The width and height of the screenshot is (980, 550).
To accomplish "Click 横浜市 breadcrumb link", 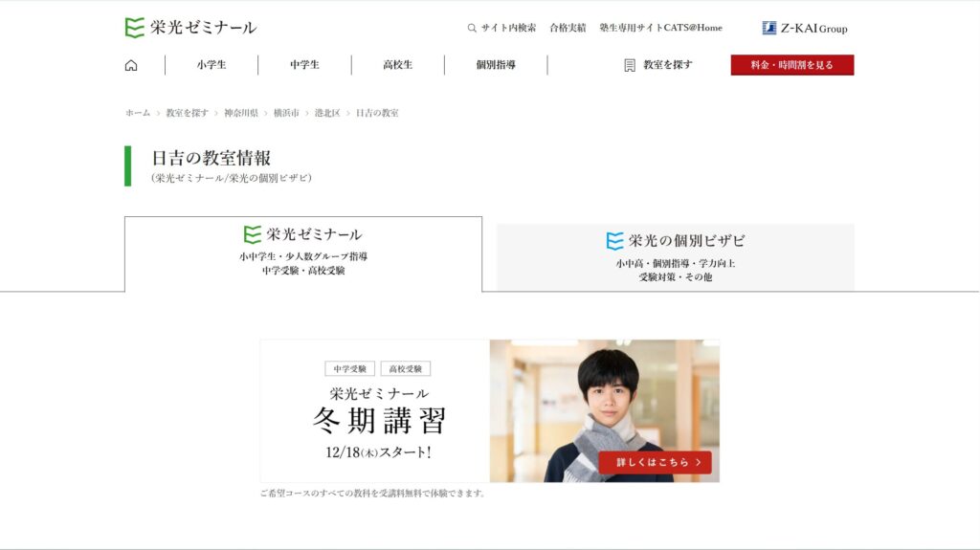I will (x=286, y=113).
